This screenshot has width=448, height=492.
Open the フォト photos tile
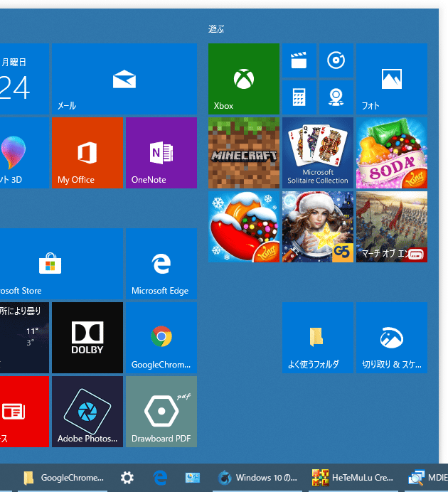click(392, 79)
